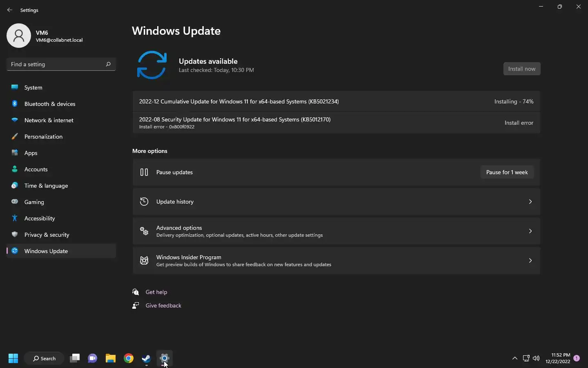The width and height of the screenshot is (588, 368).
Task: Open Privacy & security shield icon
Action: click(x=15, y=235)
